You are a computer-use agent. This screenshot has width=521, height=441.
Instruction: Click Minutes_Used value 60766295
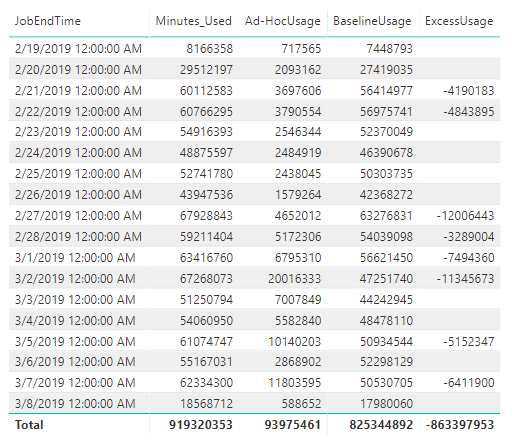[x=206, y=112]
